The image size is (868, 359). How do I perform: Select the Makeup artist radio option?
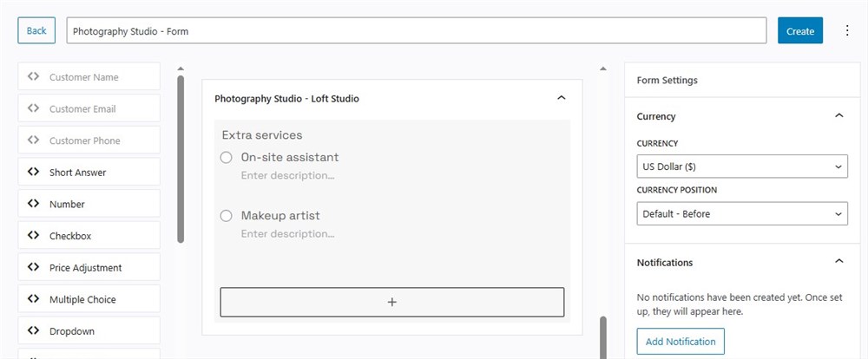click(x=227, y=216)
